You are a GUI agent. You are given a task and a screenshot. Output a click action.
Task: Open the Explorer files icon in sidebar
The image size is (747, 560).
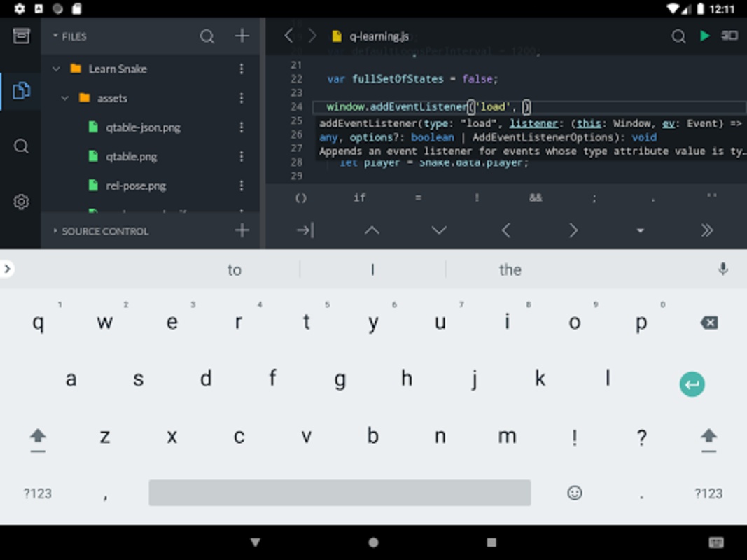click(21, 91)
